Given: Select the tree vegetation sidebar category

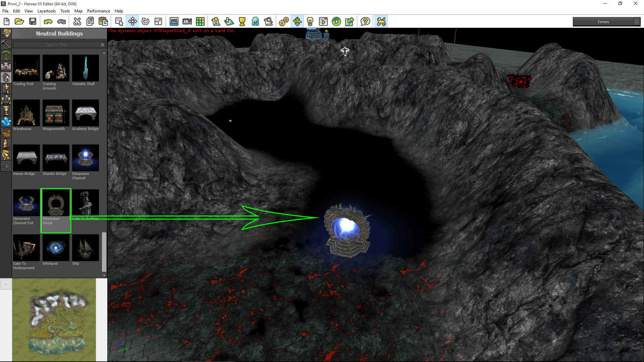Looking at the screenshot, I should tap(6, 55).
